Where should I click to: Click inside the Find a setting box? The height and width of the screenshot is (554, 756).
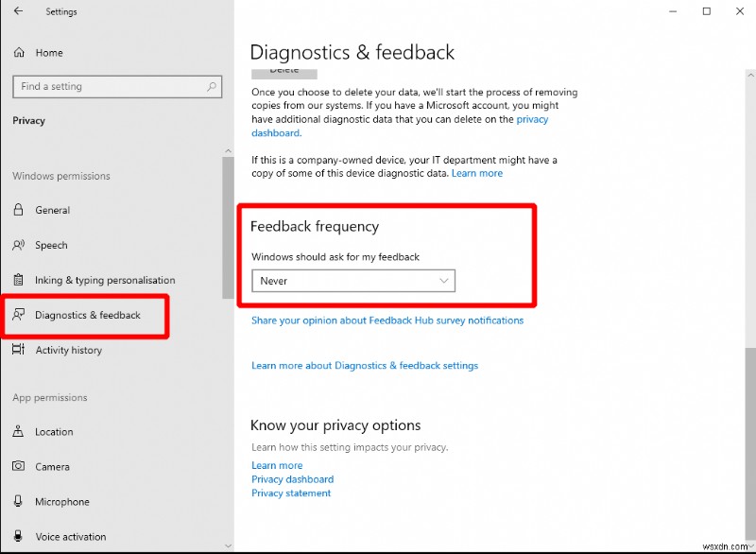[104, 86]
